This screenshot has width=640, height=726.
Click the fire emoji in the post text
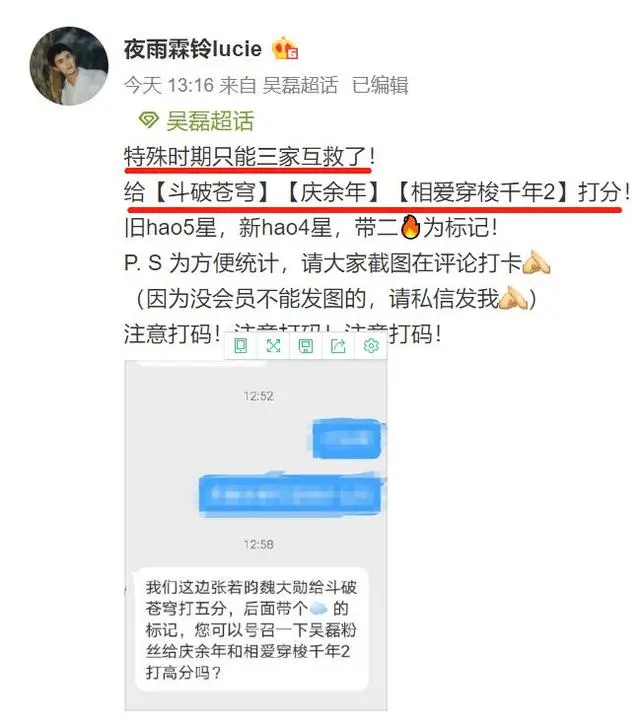[x=410, y=227]
